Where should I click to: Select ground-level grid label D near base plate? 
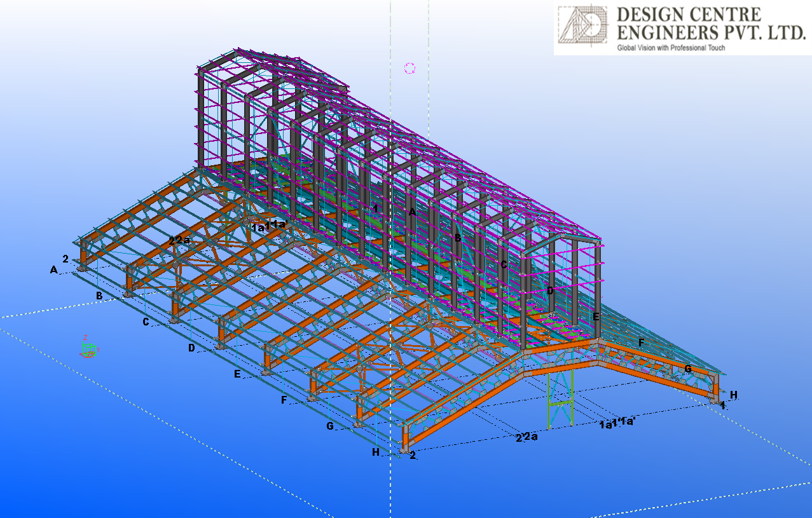[x=191, y=348]
